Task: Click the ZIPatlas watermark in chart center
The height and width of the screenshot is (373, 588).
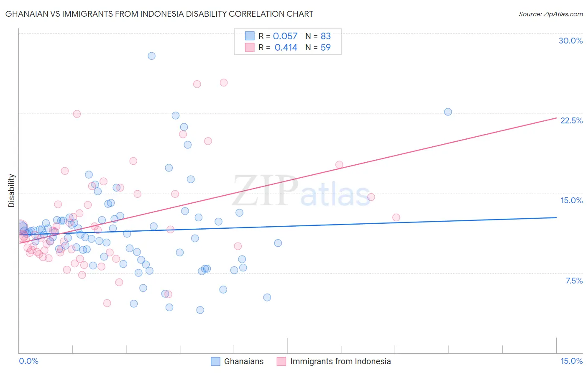Action: click(x=302, y=192)
